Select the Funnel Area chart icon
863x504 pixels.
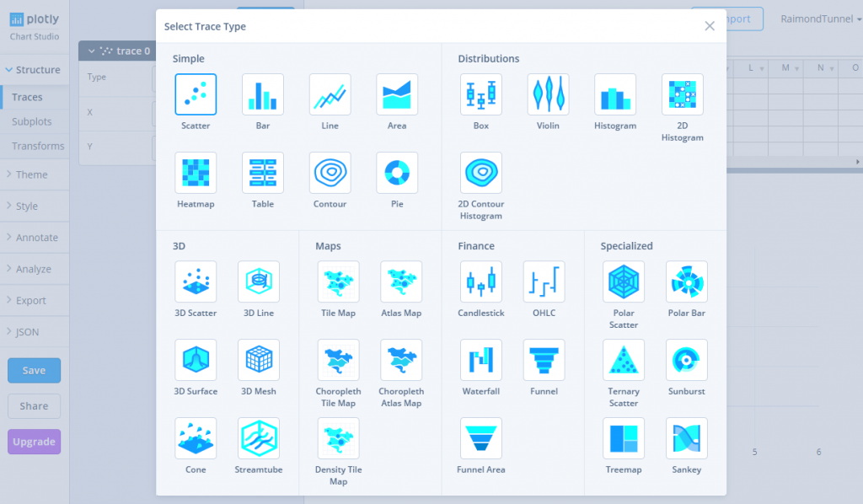[480, 438]
